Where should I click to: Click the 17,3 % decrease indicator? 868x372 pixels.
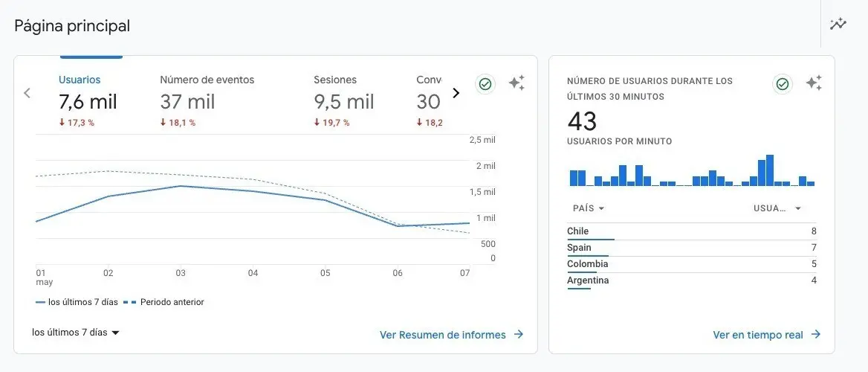pyautogui.click(x=77, y=123)
